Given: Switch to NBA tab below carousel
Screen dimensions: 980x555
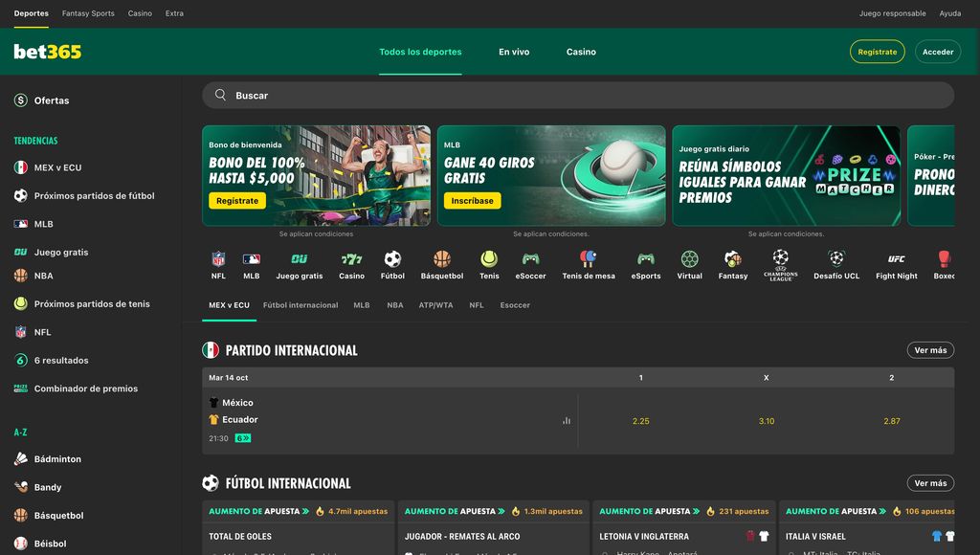Looking at the screenshot, I should point(395,305).
